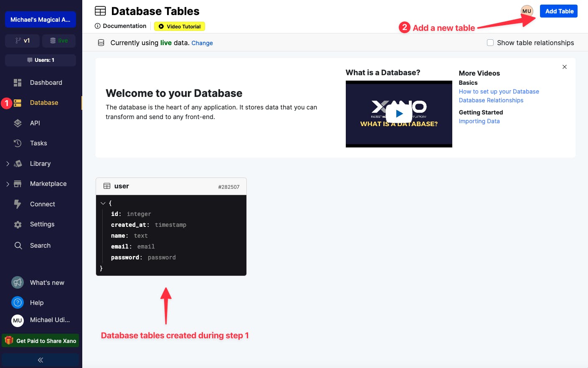Click Change data source link
Image resolution: width=588 pixels, height=368 pixels.
[202, 43]
